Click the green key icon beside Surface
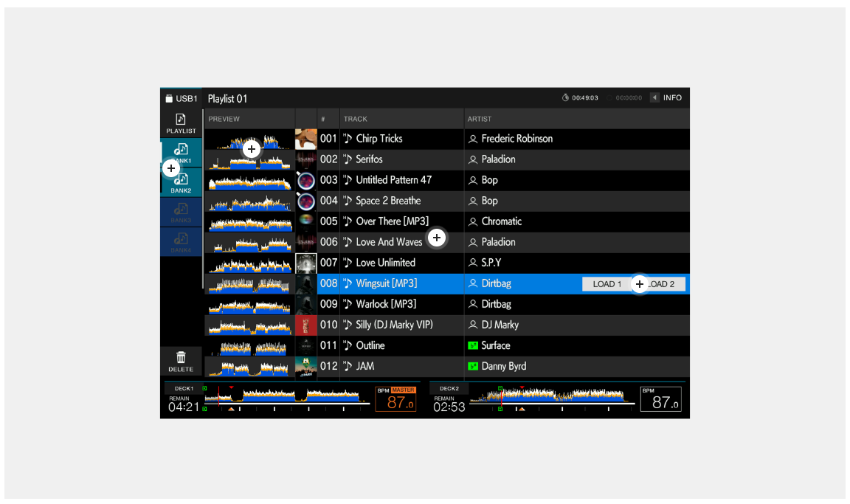Viewport: 850px width, 504px height. [x=473, y=345]
